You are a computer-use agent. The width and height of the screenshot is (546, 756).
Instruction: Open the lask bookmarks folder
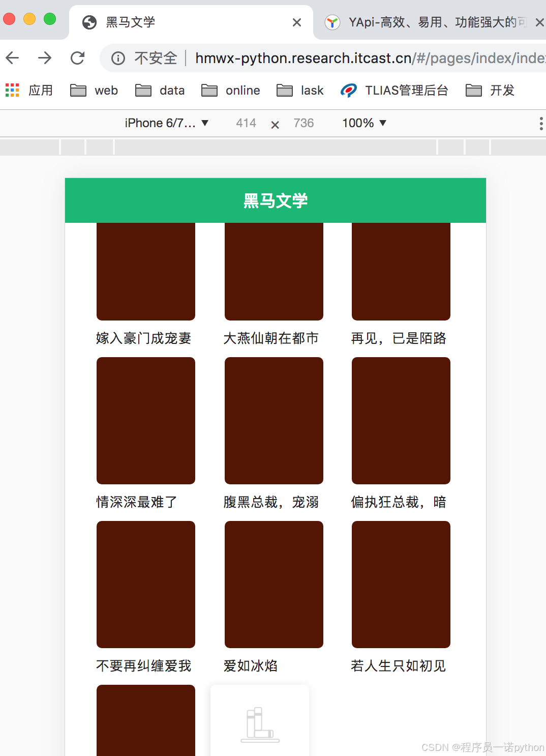[x=300, y=91]
